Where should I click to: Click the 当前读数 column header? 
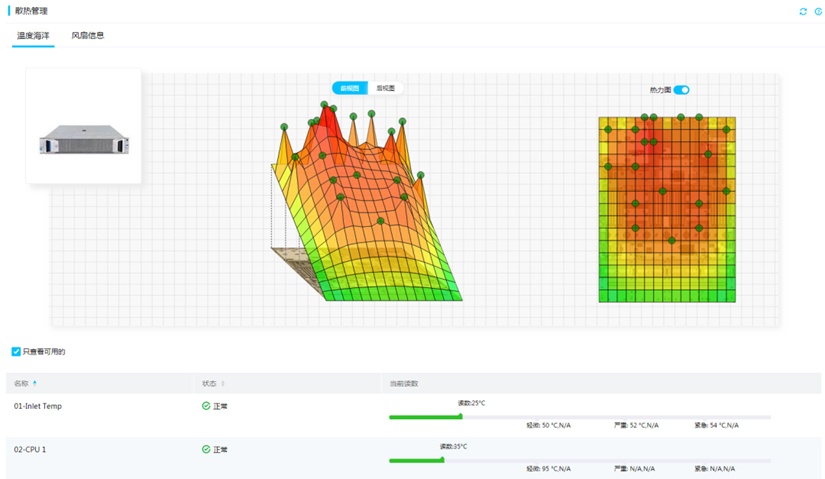click(x=404, y=383)
